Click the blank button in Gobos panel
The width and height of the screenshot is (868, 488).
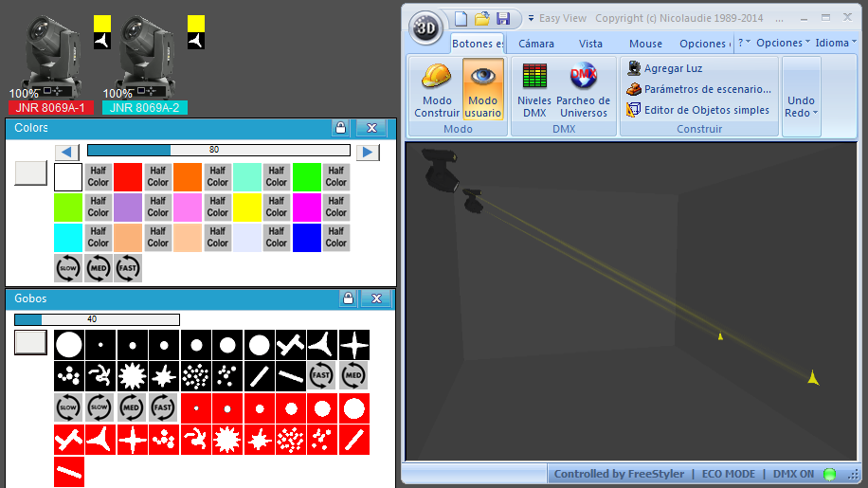tap(30, 342)
